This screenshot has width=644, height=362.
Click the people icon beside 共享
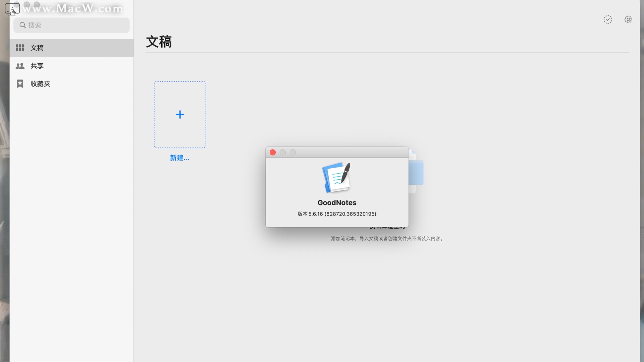click(x=20, y=66)
